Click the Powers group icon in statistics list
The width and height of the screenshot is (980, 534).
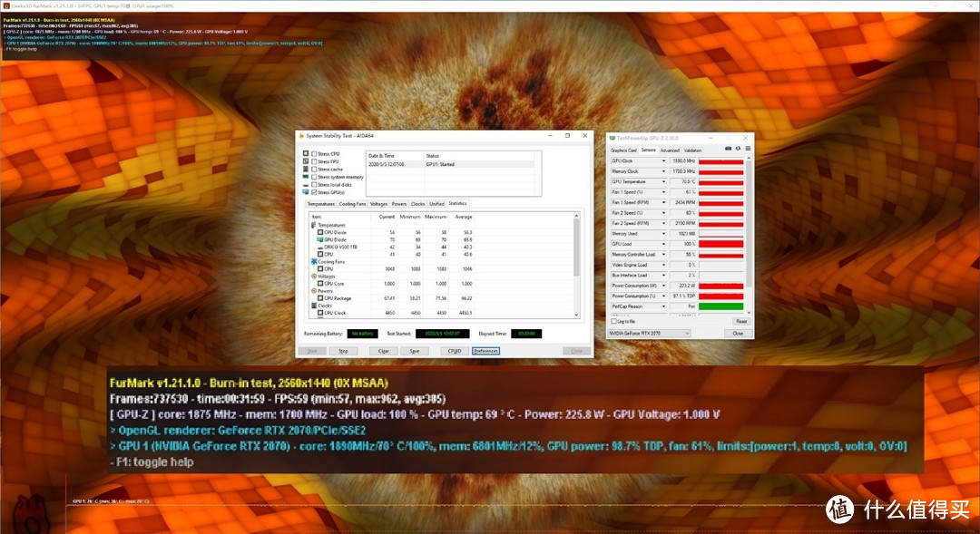point(314,291)
